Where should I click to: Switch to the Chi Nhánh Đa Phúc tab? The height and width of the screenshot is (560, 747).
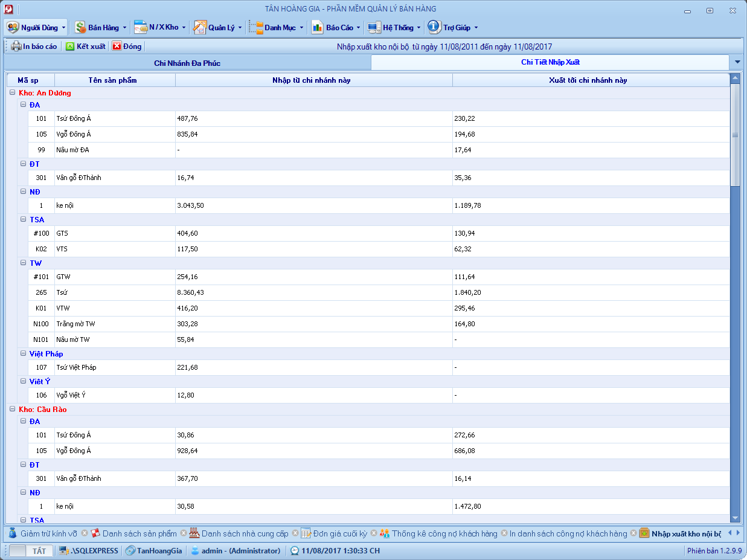187,63
